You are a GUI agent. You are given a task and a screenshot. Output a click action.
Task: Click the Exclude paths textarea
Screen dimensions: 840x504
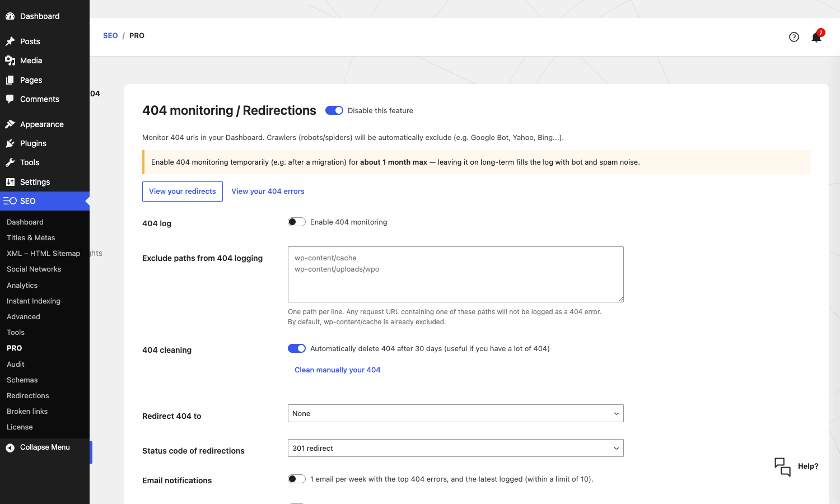[x=456, y=274]
